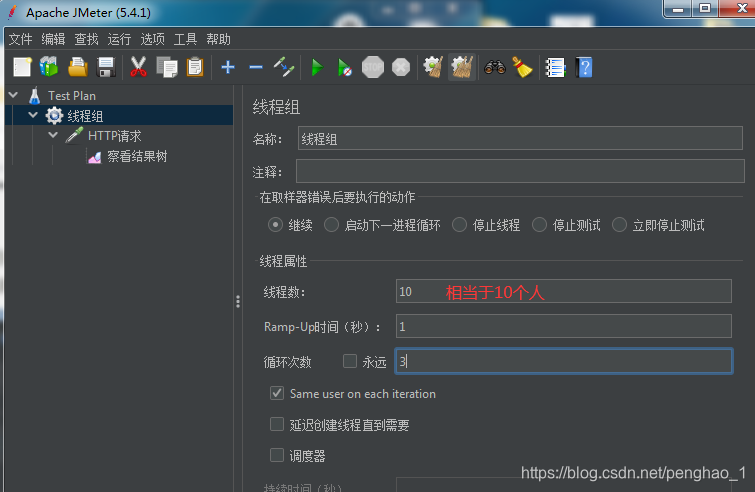Image resolution: width=755 pixels, height=492 pixels.
Task: Collapse all with the minus icon
Action: 256,67
